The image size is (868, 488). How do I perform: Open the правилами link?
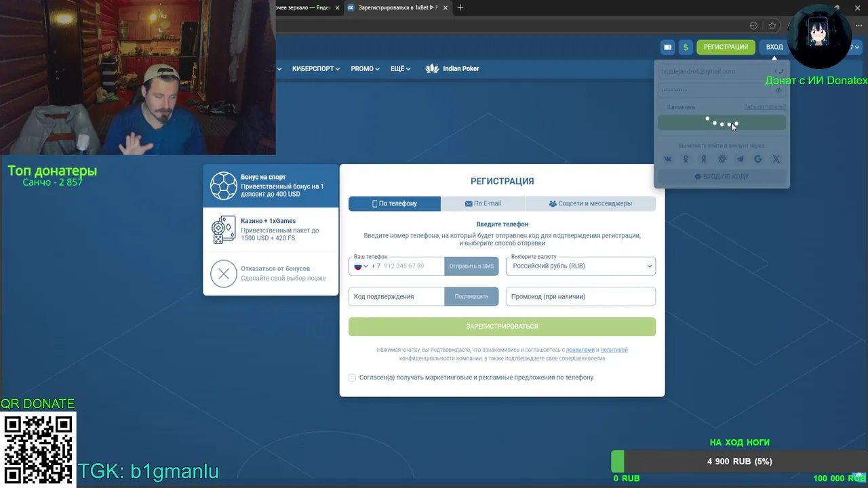pyautogui.click(x=580, y=350)
